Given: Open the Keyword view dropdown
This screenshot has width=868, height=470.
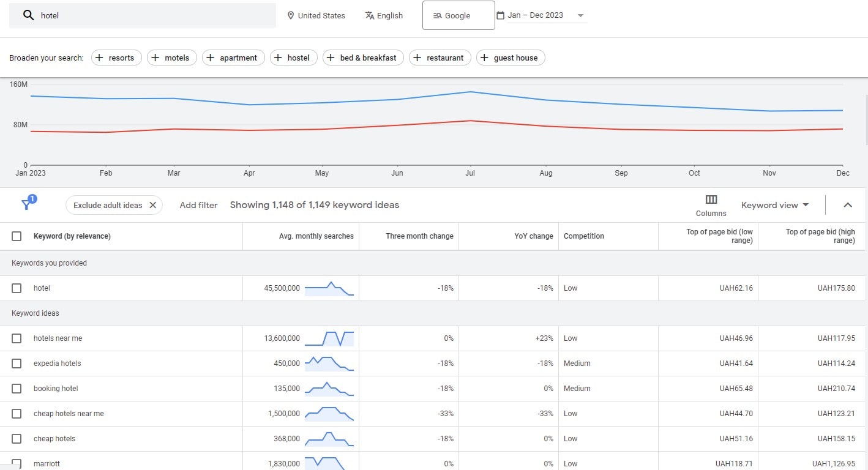Looking at the screenshot, I should (775, 205).
